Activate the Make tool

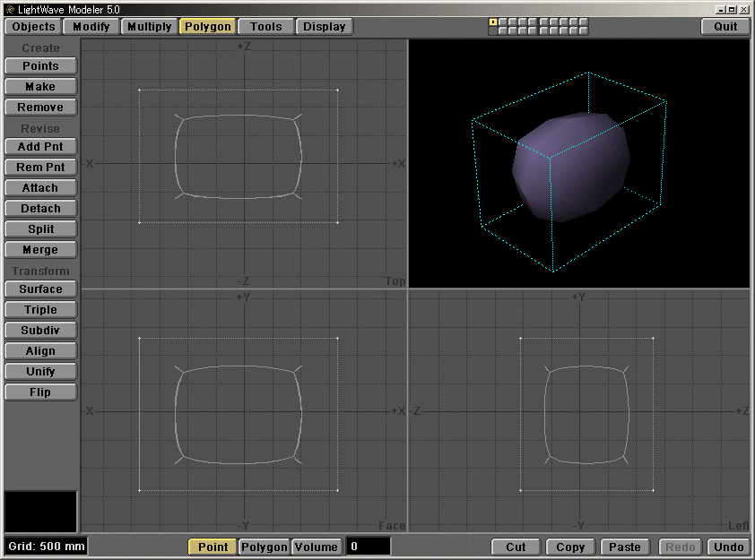pos(39,86)
